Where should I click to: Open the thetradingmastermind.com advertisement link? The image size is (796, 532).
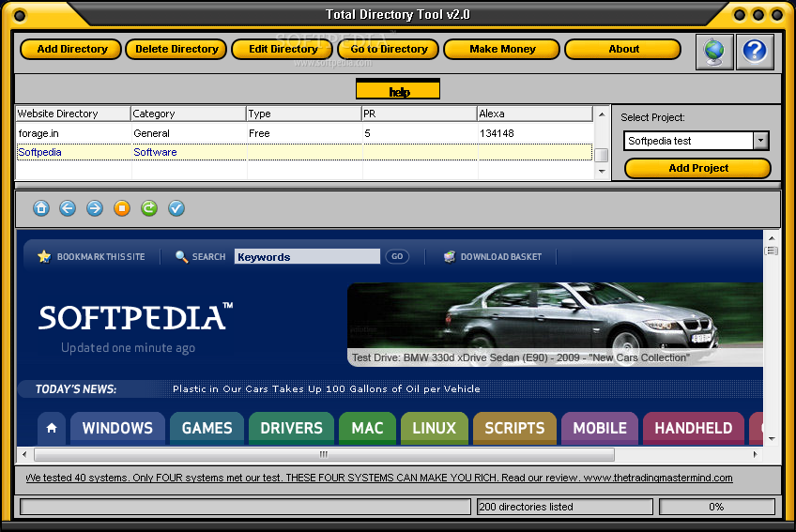coord(379,478)
